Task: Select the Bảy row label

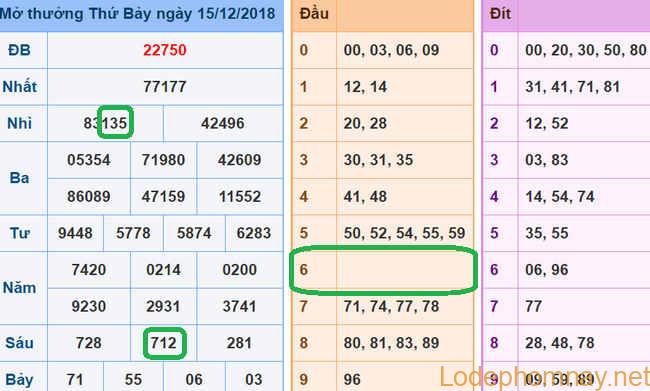Action: point(19,379)
